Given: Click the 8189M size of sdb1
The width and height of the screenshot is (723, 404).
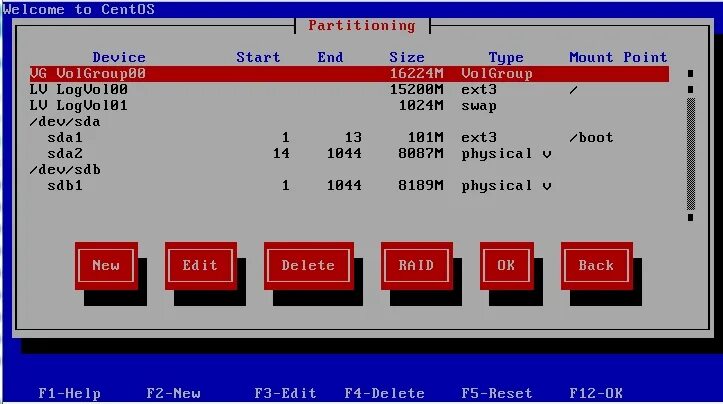Looking at the screenshot, I should pyautogui.click(x=421, y=185).
